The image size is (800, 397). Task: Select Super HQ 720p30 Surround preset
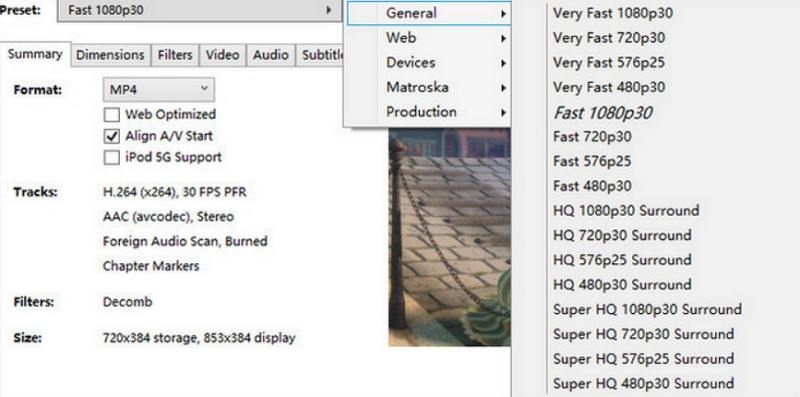tap(643, 334)
